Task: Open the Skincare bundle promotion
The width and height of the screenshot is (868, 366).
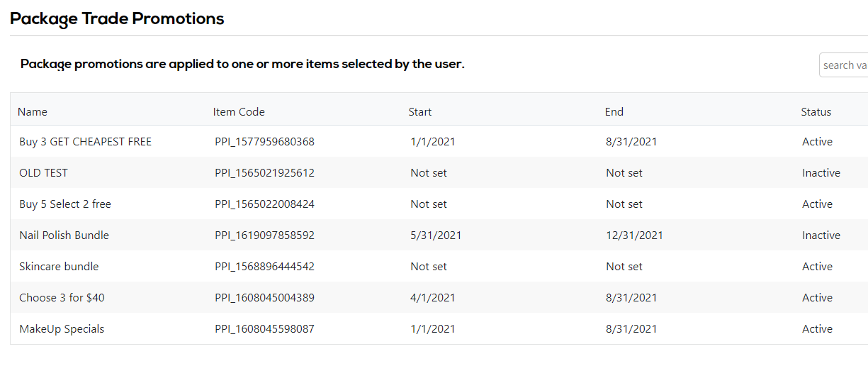Action: point(59,266)
